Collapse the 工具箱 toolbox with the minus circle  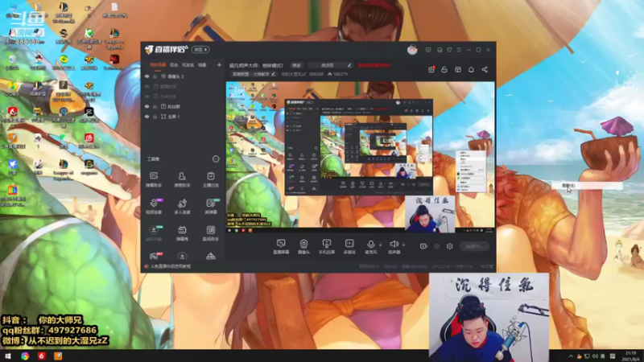(216, 158)
